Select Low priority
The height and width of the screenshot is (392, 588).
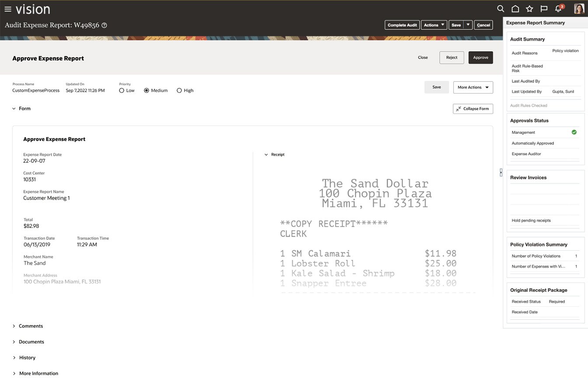pos(122,91)
